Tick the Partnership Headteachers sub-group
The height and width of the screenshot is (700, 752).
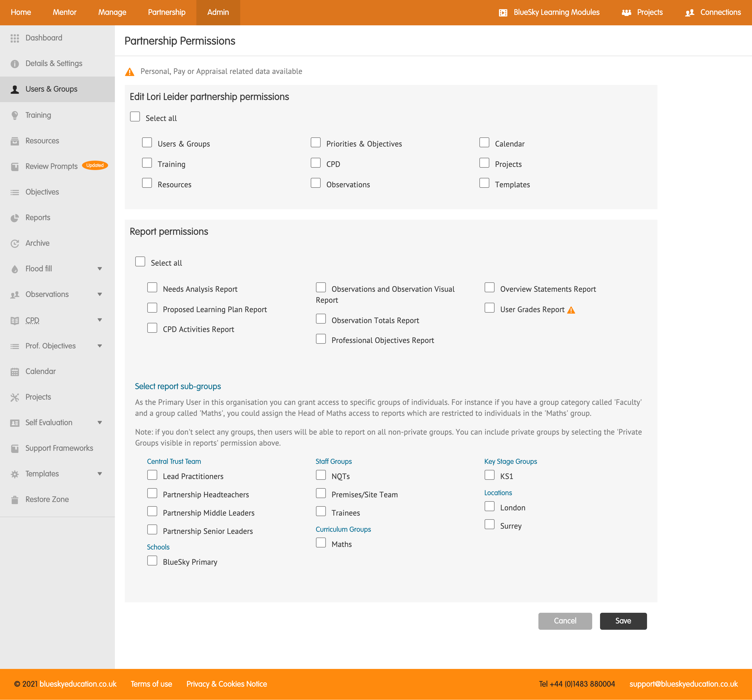point(152,493)
